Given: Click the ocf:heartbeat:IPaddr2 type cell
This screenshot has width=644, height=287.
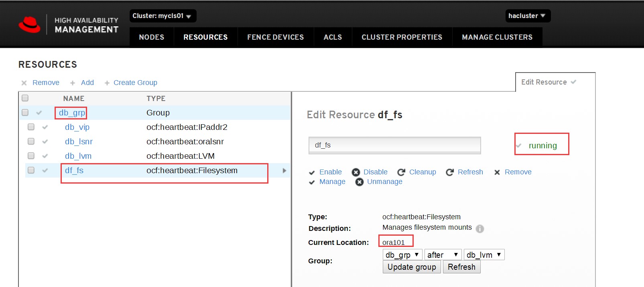Looking at the screenshot, I should (x=187, y=127).
